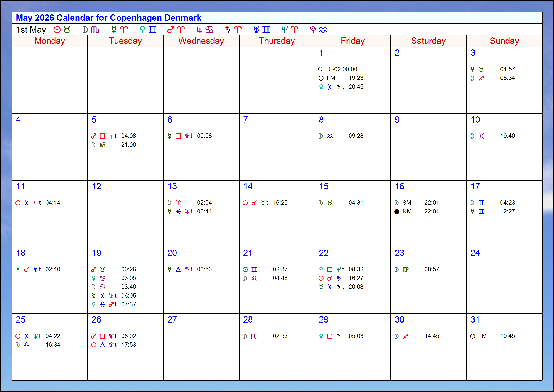This screenshot has width=554, height=392.
Task: Click the Thursday column header
Action: [277, 41]
